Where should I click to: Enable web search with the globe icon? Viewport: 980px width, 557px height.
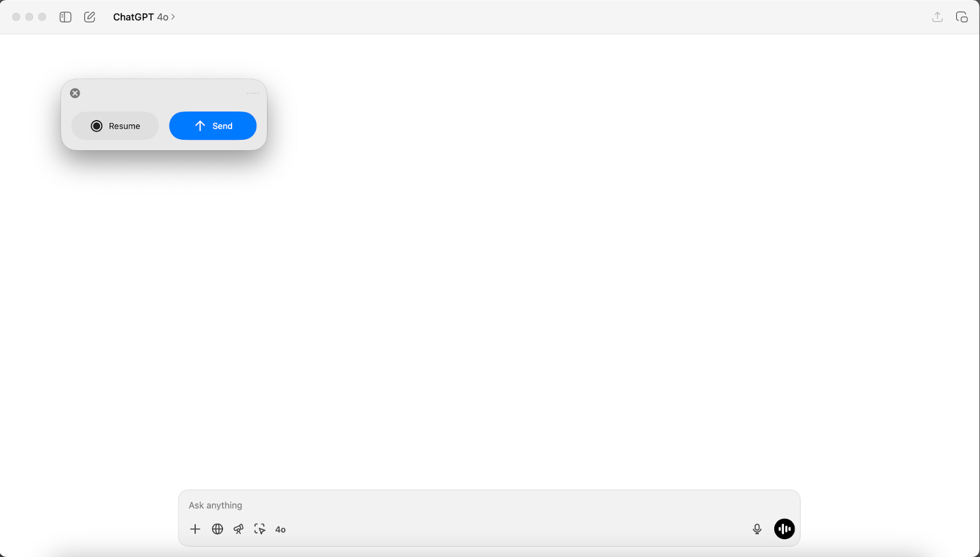(217, 528)
